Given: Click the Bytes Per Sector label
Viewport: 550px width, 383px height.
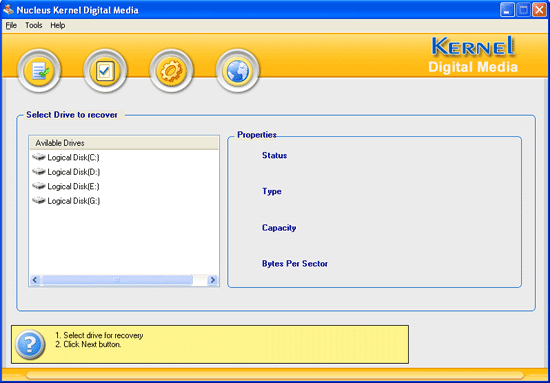Looking at the screenshot, I should click(x=295, y=264).
